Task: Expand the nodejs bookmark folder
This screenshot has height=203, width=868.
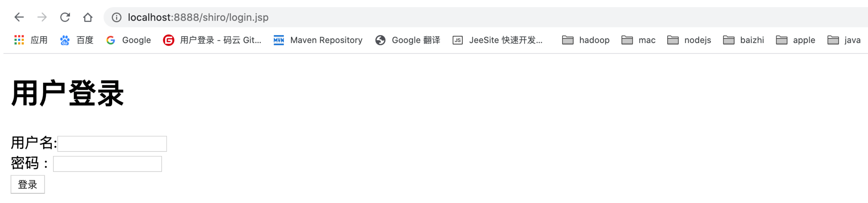Action: tap(689, 40)
